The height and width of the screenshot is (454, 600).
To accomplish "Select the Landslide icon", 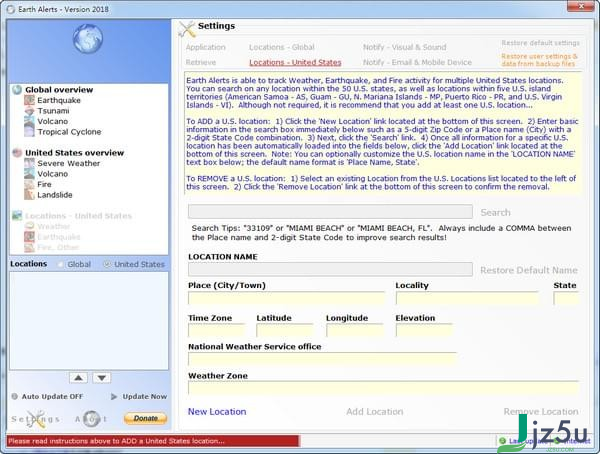I will [x=29, y=195].
